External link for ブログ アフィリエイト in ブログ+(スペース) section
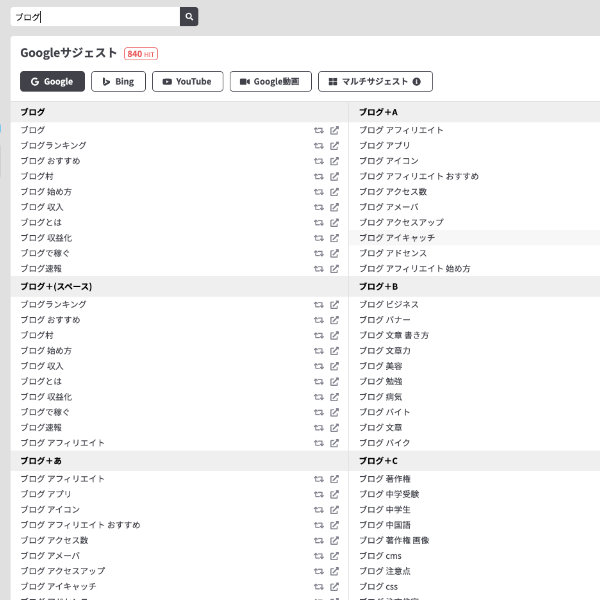The height and width of the screenshot is (600, 600). (334, 443)
